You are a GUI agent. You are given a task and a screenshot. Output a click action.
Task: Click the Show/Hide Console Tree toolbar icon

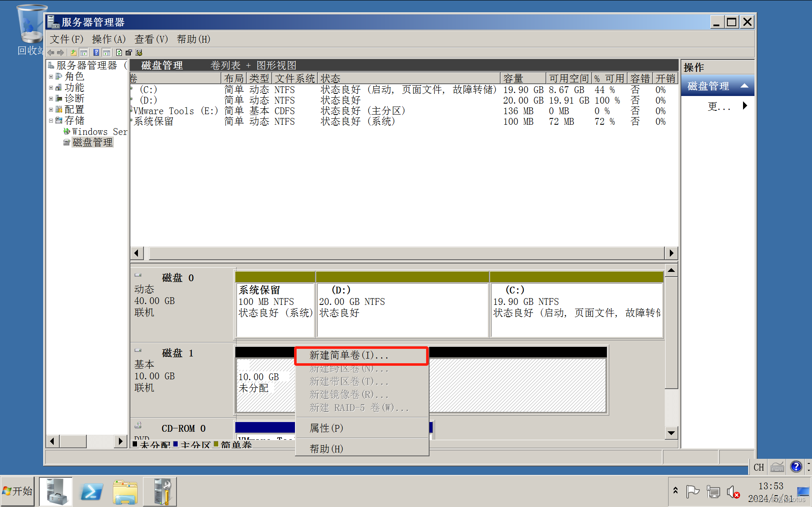pos(84,52)
